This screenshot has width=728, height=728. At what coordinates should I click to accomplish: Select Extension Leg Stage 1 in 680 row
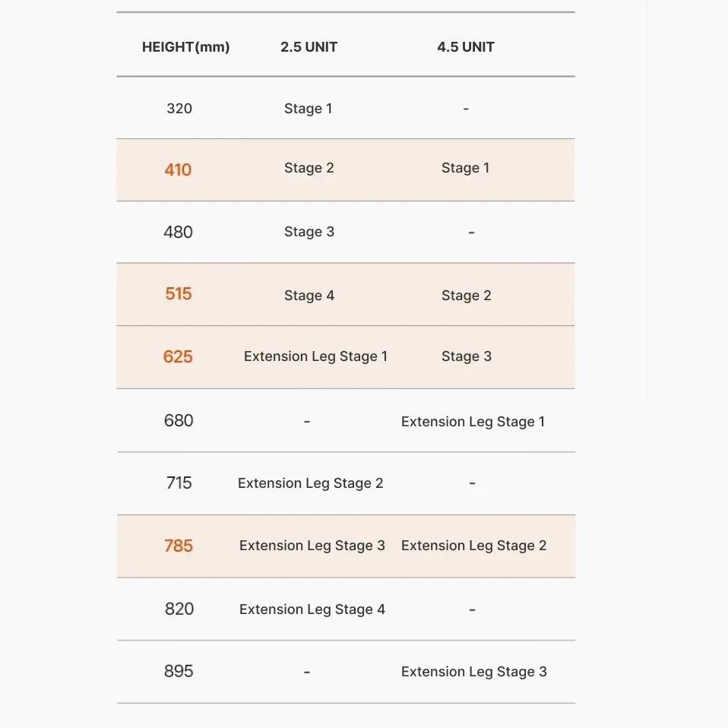(473, 422)
